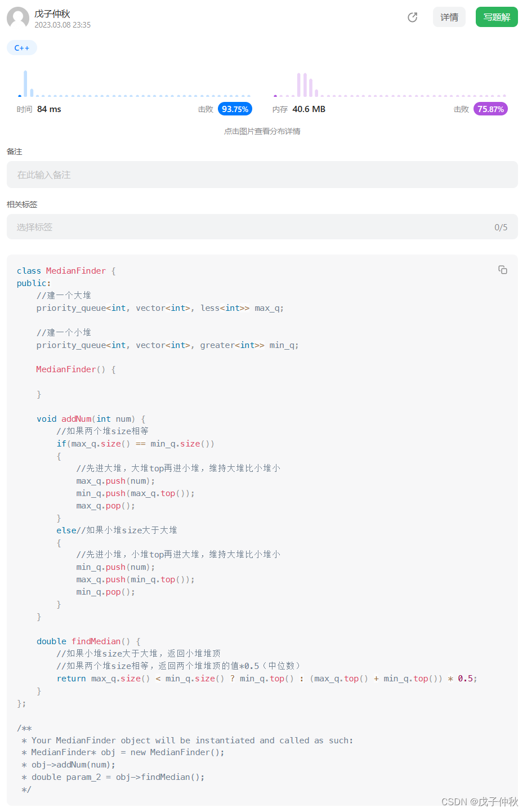Viewport: 527px width, 812px height.
Task: Click the 备注 note input field
Action: click(262, 175)
